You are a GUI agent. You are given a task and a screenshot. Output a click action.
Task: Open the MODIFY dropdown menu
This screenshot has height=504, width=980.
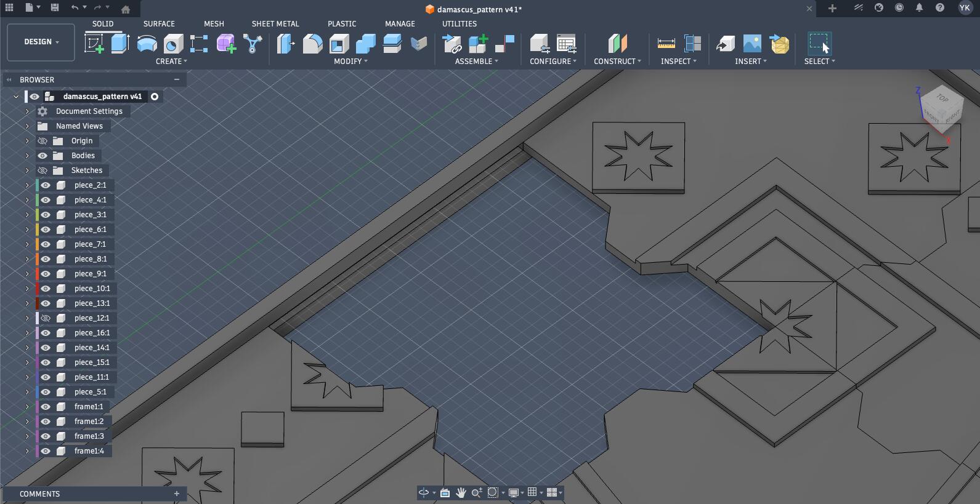350,62
